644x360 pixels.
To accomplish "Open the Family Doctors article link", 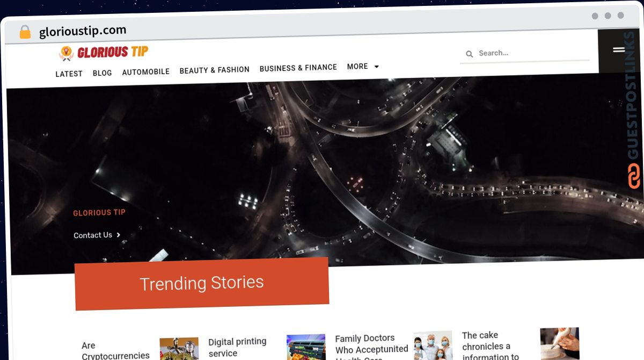I will (372, 346).
